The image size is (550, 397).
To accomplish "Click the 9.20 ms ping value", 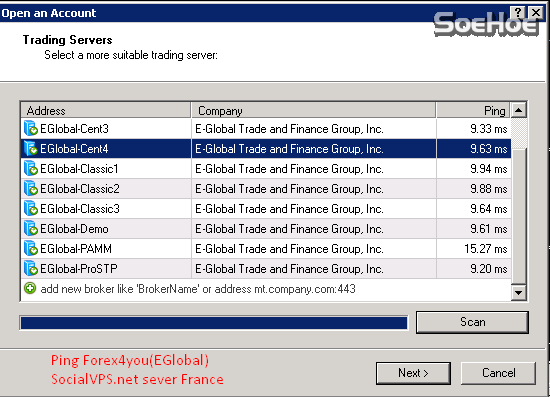I will 489,269.
